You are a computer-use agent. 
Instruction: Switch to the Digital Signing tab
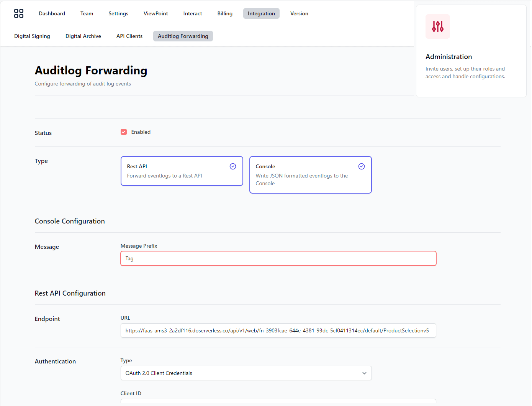coord(32,36)
